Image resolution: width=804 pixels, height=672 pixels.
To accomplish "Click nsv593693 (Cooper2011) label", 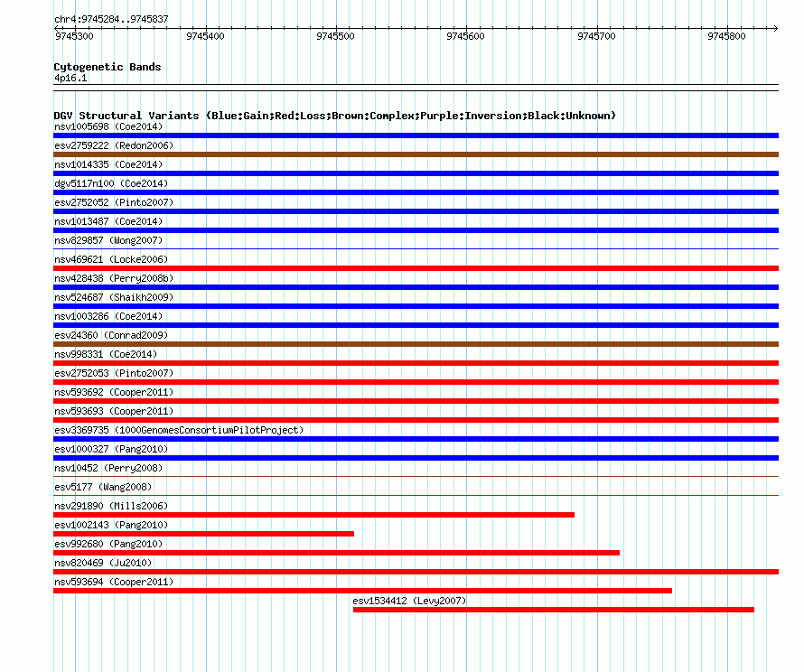I will coord(114,411).
